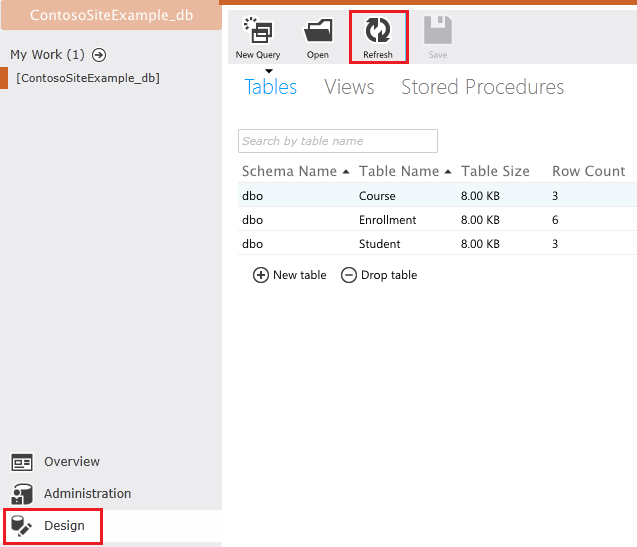
Task: Click the Save disk icon
Action: tap(438, 32)
